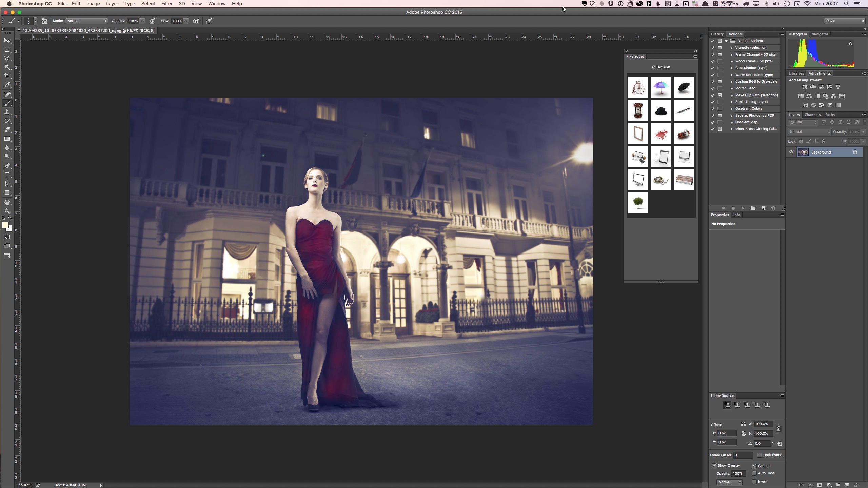Activate the Eyedropper tool
This screenshot has width=868, height=488.
tap(7, 85)
